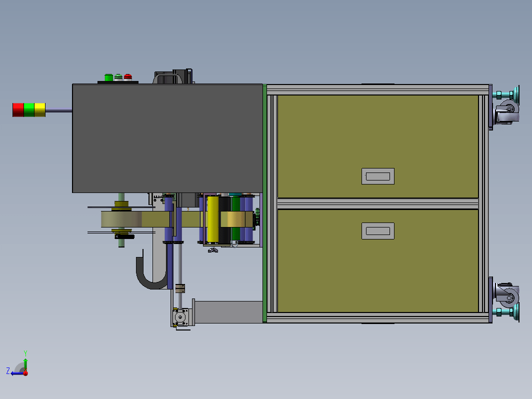Select the large dark gray enclosure cover
Image resolution: width=532 pixels, height=399 pixels.
pos(167,138)
